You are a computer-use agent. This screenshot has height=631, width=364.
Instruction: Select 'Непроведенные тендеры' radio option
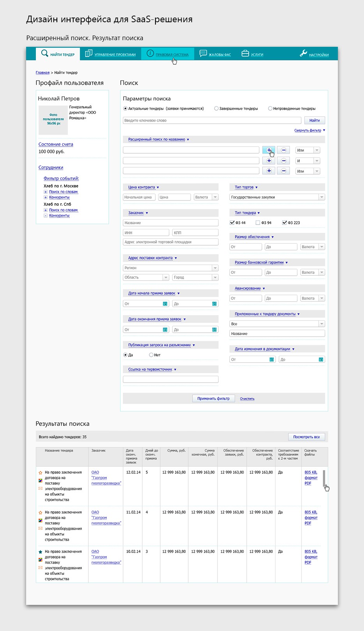point(270,108)
